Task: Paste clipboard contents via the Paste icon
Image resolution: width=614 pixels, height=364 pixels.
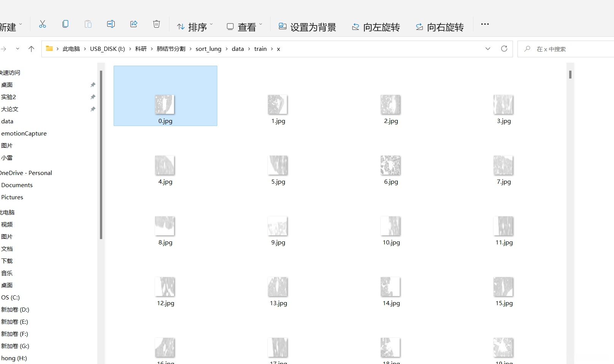Action: click(88, 24)
